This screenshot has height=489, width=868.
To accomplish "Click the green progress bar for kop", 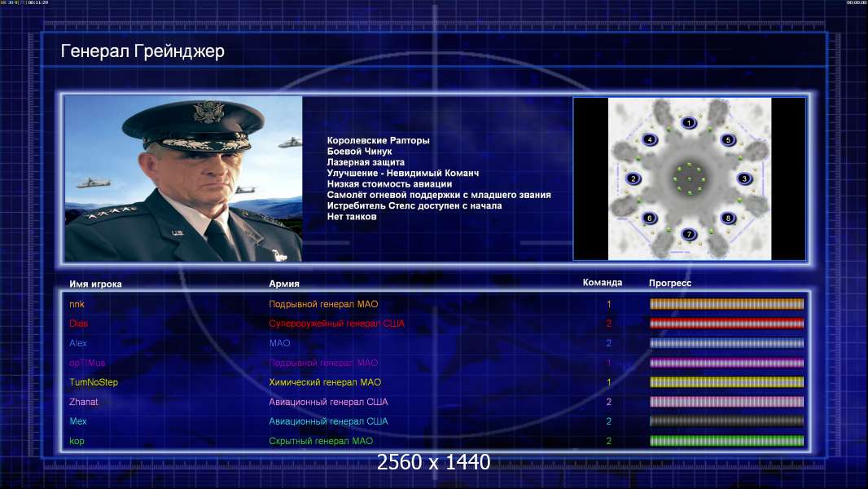I will pyautogui.click(x=726, y=441).
